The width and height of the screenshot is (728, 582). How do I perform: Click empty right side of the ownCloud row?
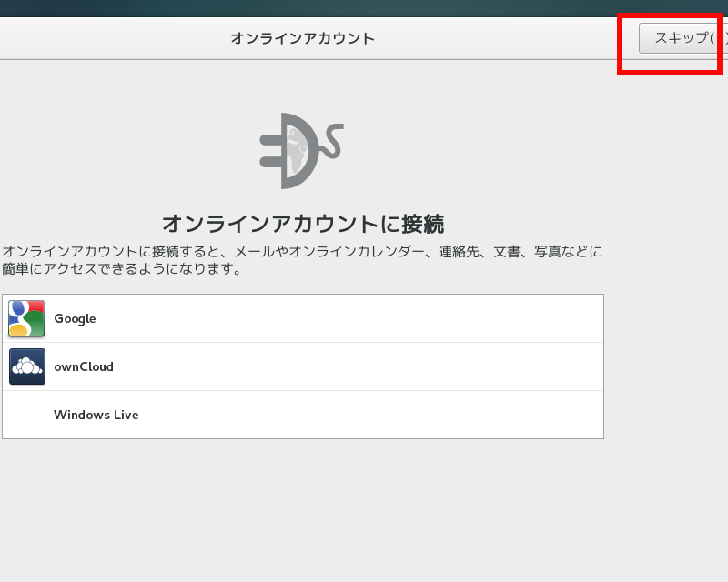click(x=409, y=367)
